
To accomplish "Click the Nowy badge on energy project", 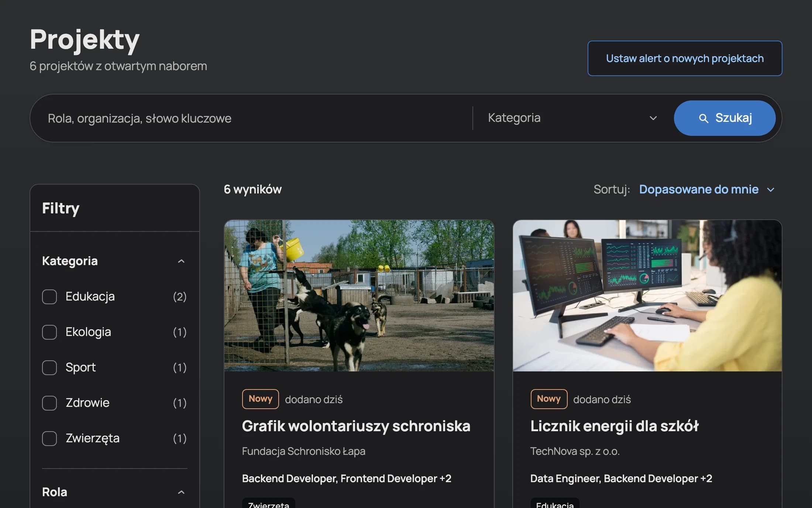I will coord(549,399).
